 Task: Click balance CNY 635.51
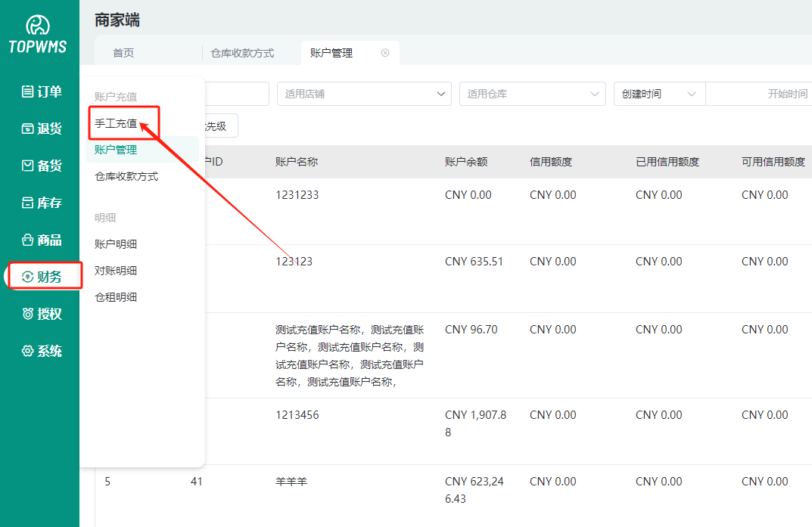pyautogui.click(x=474, y=262)
